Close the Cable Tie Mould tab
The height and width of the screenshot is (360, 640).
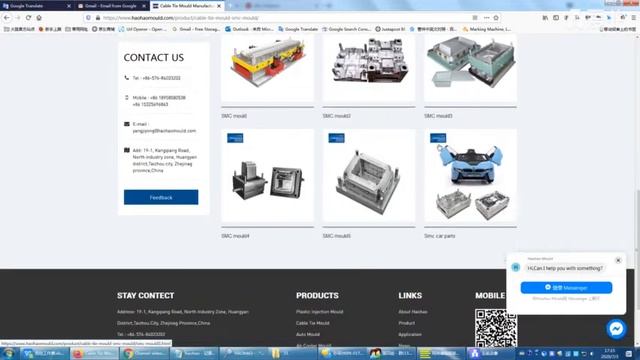[x=219, y=6]
